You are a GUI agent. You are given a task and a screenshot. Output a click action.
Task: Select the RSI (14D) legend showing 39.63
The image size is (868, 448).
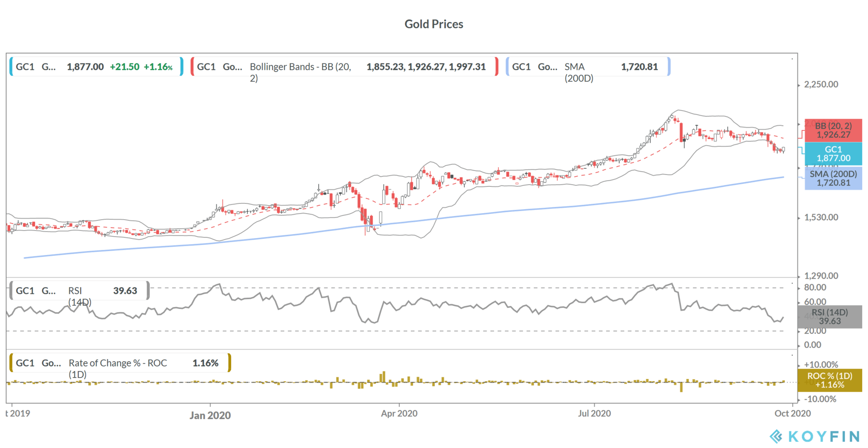tap(80, 291)
